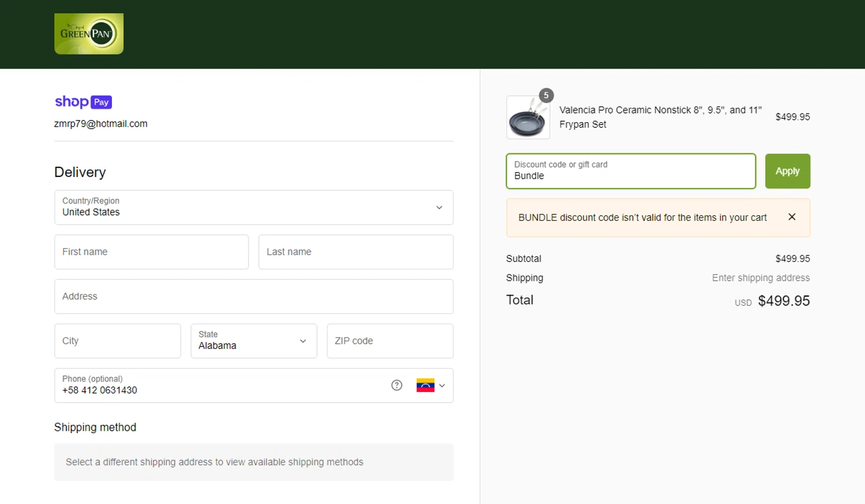Click the shipping methods notice message

click(x=254, y=462)
